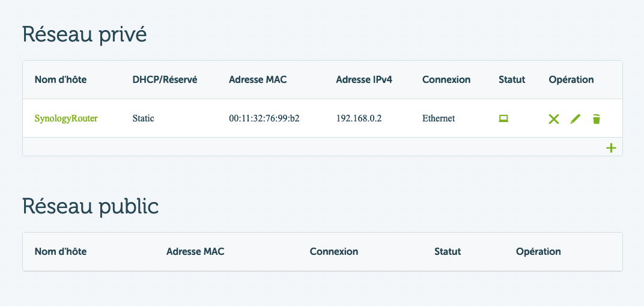Click Adresse MAC header in Réseau public table

[195, 251]
